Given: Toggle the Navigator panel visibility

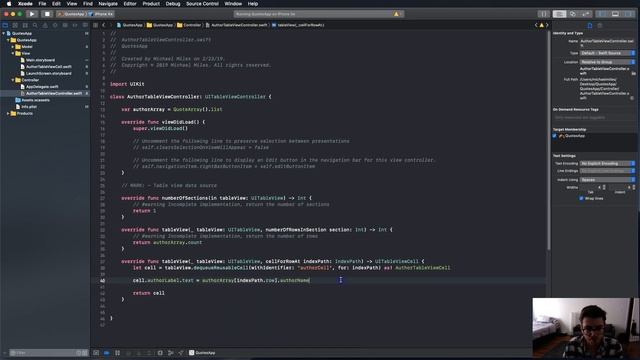Looking at the screenshot, I should 602,14.
